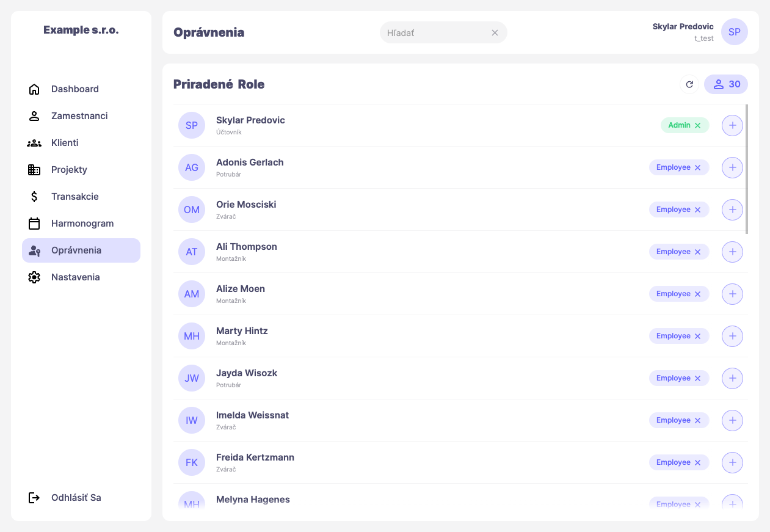Go to Zamestnanci page
The image size is (770, 532).
click(x=79, y=116)
